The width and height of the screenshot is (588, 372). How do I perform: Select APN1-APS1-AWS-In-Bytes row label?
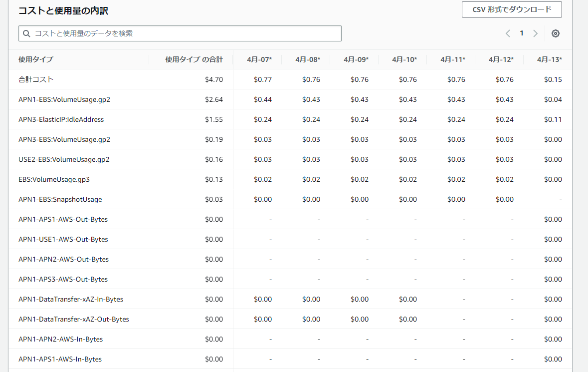tap(60, 359)
